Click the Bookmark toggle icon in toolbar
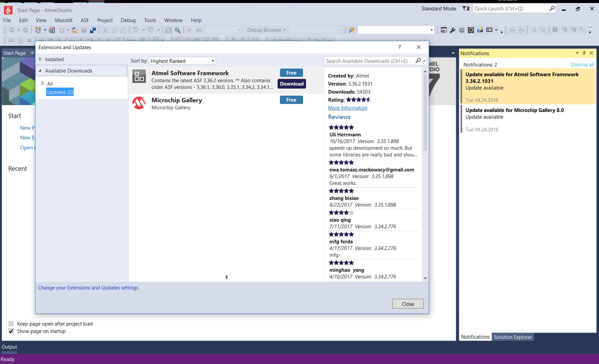Screen dimensions: 599x364 [555, 30]
